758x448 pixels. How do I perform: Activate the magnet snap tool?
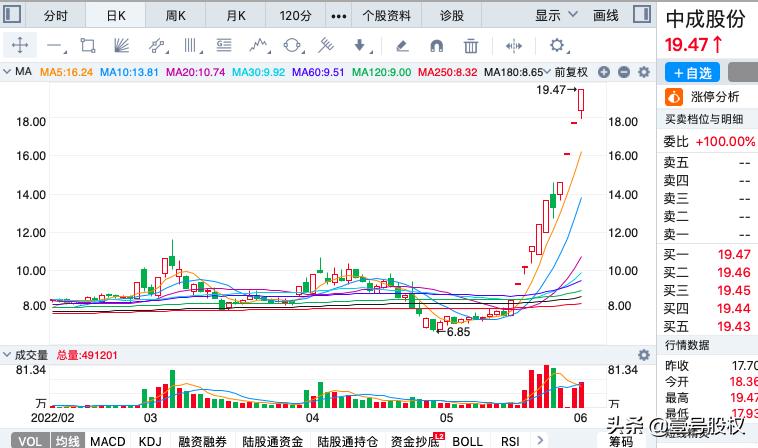pyautogui.click(x=436, y=45)
